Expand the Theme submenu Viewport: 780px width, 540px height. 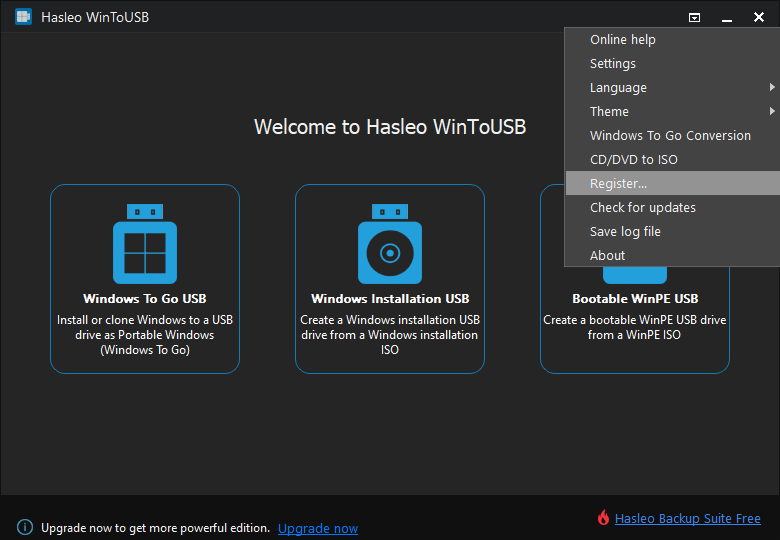click(x=673, y=111)
